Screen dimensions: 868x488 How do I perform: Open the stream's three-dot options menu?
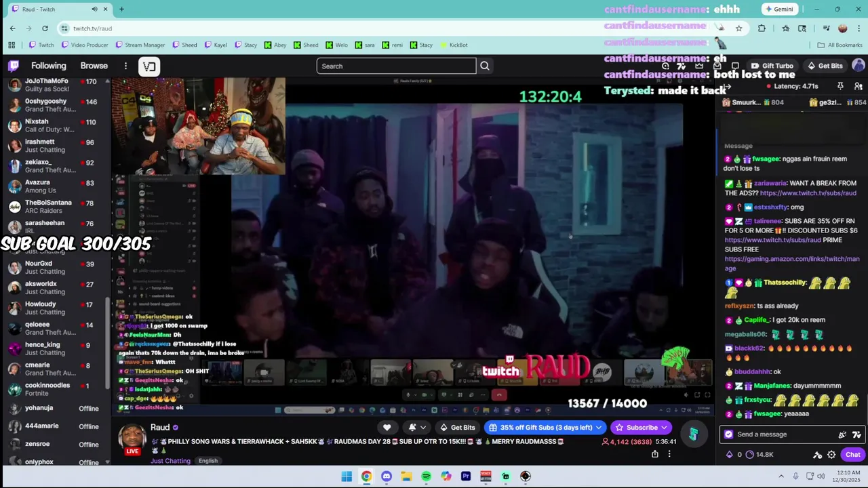coord(669,454)
